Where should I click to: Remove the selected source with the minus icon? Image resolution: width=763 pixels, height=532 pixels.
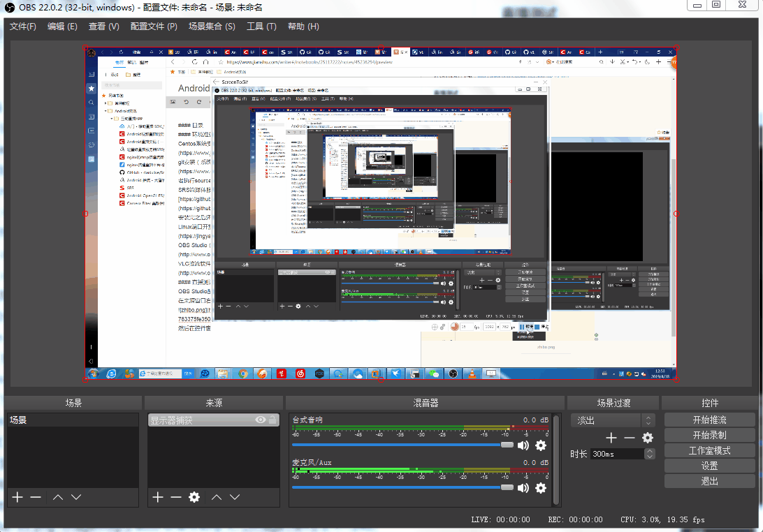point(176,497)
